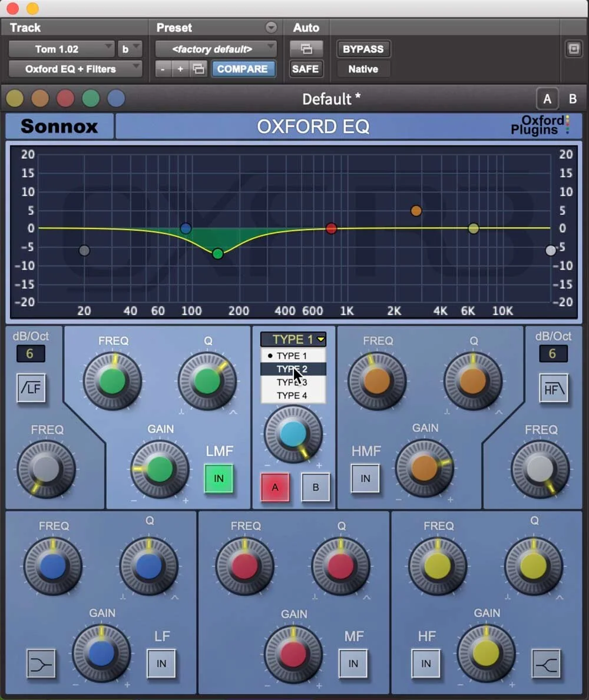Switch to the A preset slot in header
589x700 pixels.
tap(547, 99)
